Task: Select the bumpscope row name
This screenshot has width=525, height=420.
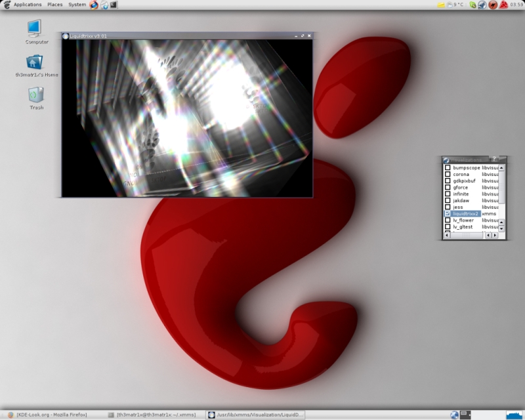Action: point(467,167)
